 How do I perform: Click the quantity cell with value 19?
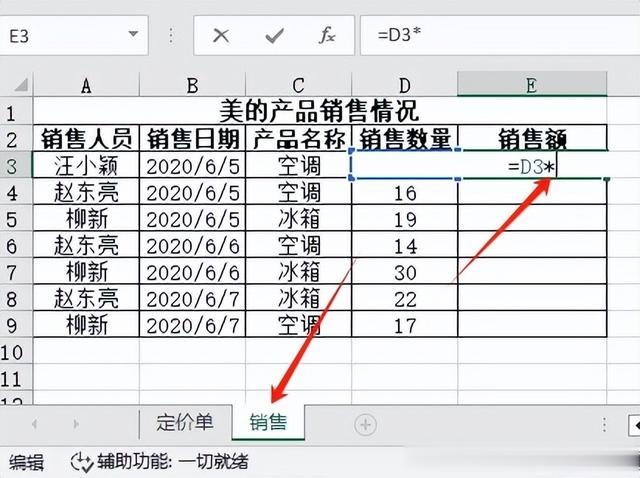point(404,219)
